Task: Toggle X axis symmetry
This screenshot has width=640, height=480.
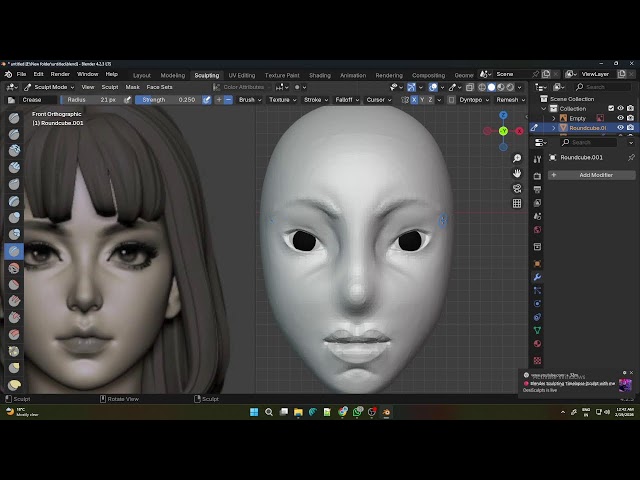Action: tap(414, 100)
